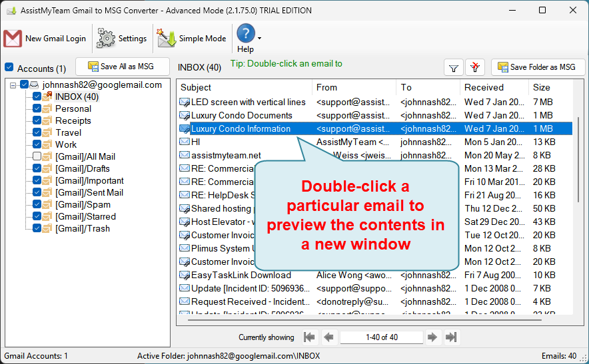
Task: Click the filter funnel icon
Action: pos(453,68)
